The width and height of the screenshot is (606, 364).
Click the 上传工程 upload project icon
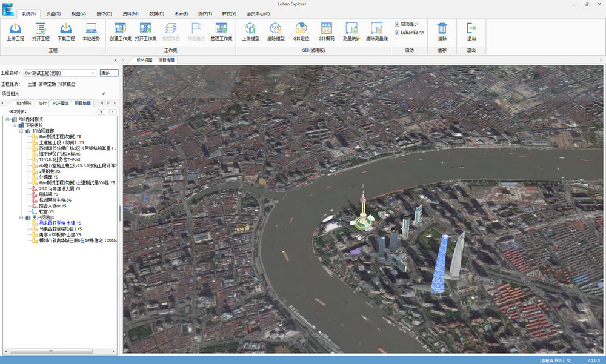point(16,28)
